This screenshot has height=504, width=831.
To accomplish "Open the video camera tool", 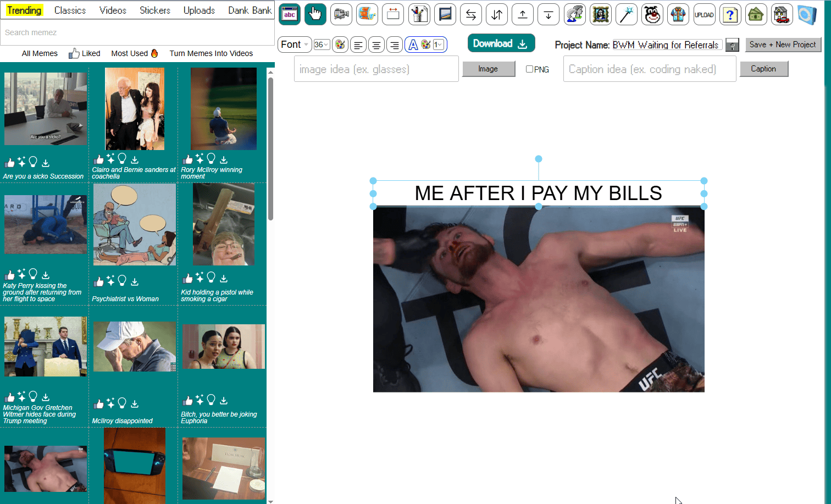I will point(341,14).
